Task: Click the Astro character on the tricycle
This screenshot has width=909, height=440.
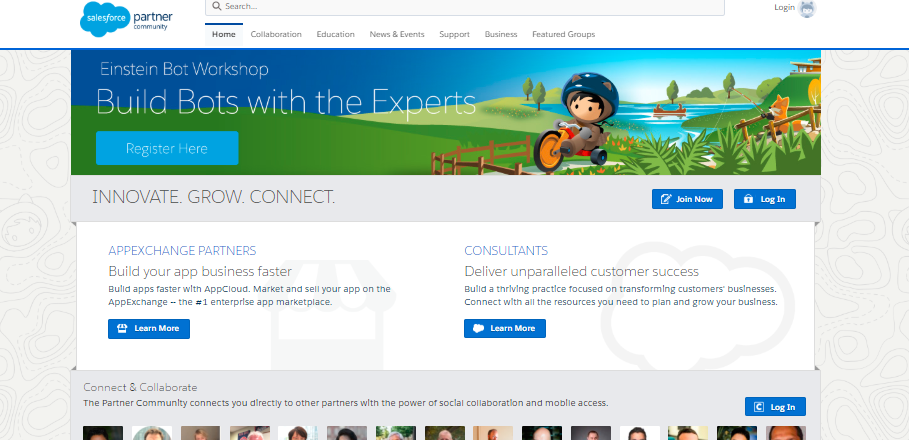Action: tap(575, 122)
